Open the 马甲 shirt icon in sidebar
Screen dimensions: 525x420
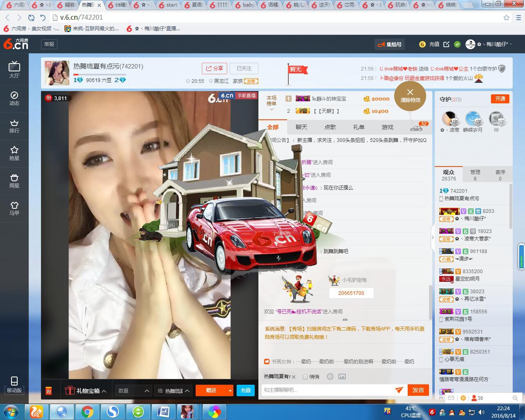point(14,208)
